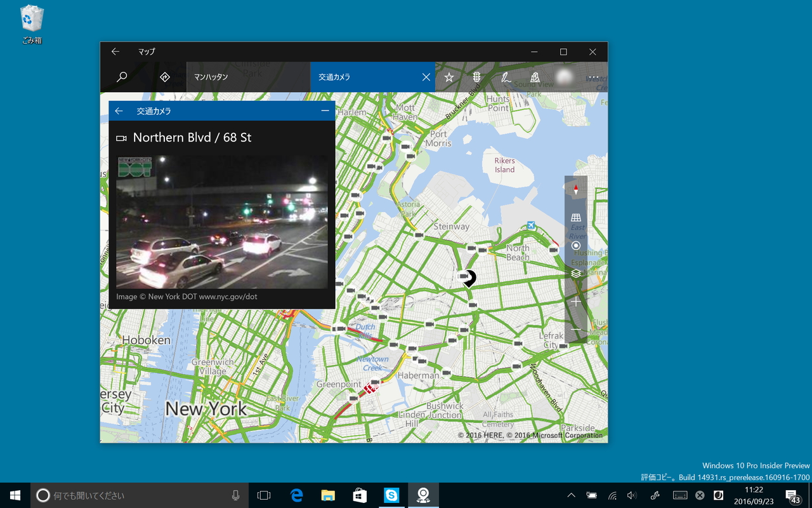
Task: Go back using the Maps title bar arrow
Action: pyautogui.click(x=115, y=51)
